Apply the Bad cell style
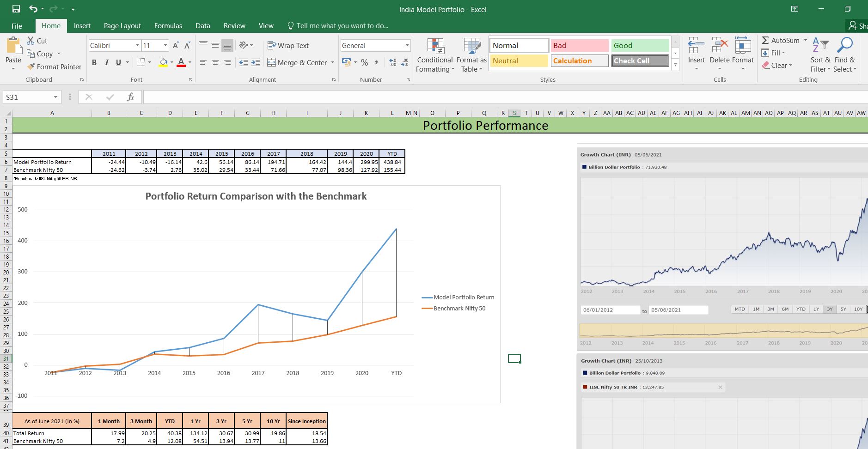 pyautogui.click(x=579, y=45)
